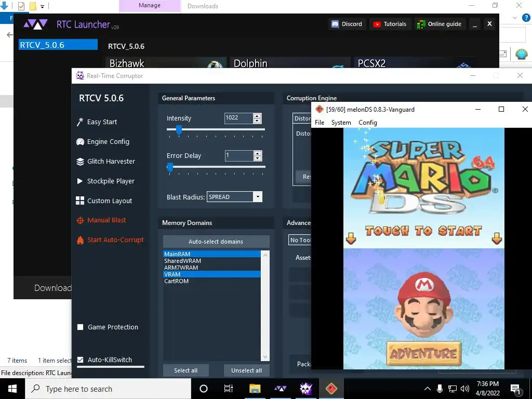Select MainRAM memory domain
The image size is (532, 399).
pyautogui.click(x=212, y=254)
